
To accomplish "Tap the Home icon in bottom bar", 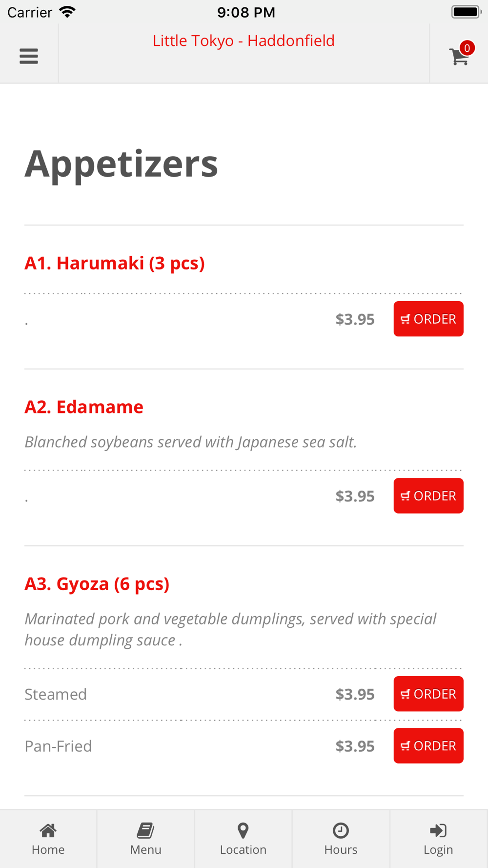I will pos(48,830).
